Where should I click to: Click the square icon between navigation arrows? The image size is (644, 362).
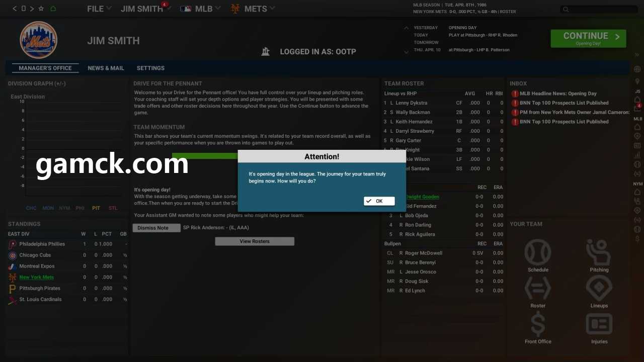pyautogui.click(x=23, y=9)
